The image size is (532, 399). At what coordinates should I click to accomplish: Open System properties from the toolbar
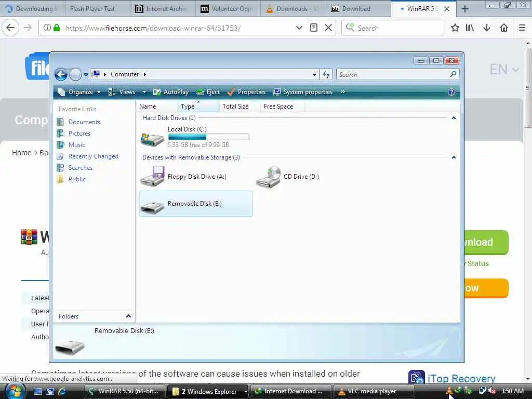[x=303, y=92]
